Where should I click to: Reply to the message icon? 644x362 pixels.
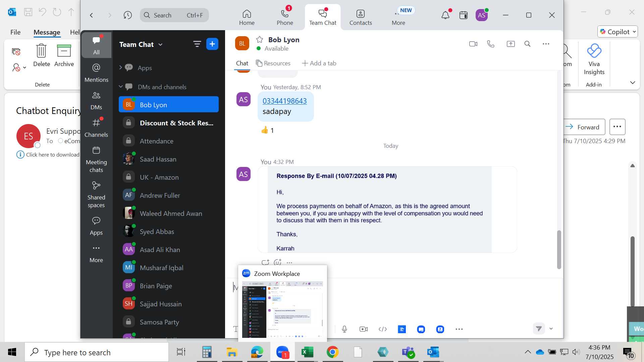pyautogui.click(x=265, y=262)
